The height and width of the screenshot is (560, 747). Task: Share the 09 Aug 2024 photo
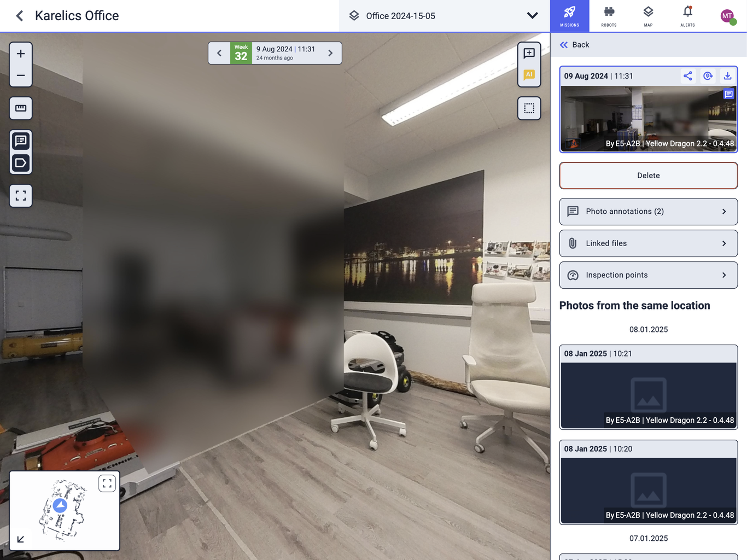688,76
